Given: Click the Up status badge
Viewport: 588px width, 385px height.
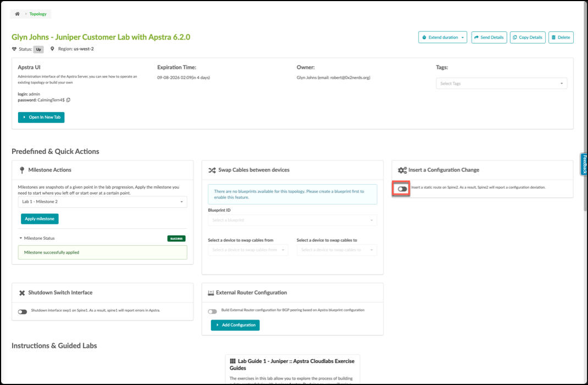Looking at the screenshot, I should [38, 49].
